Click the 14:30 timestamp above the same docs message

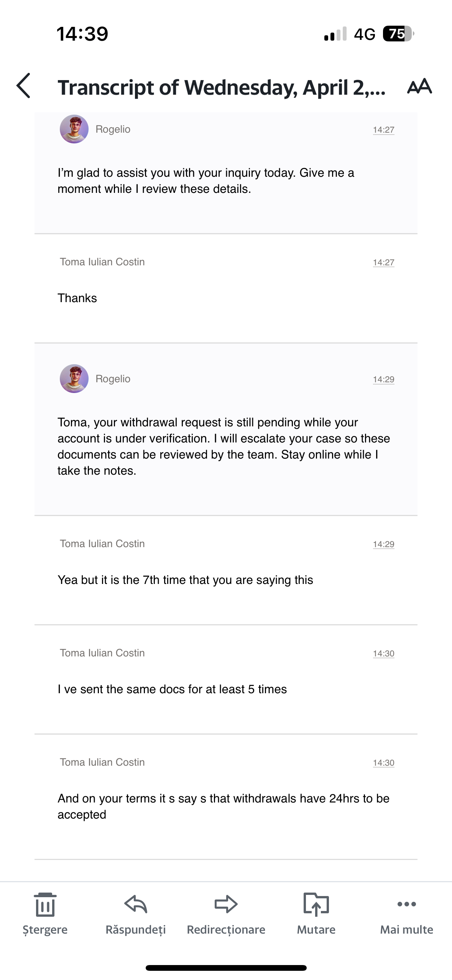[383, 653]
